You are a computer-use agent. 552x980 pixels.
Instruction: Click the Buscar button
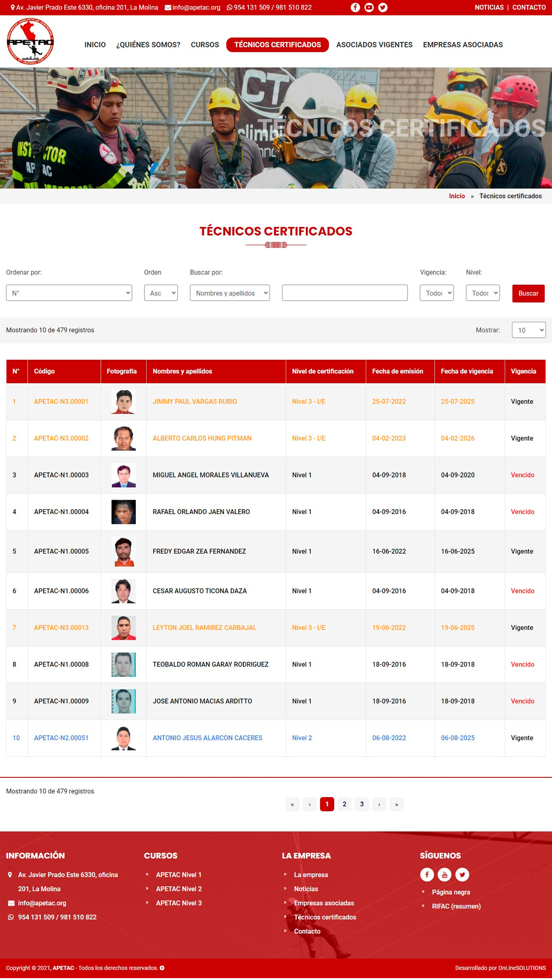coord(529,293)
